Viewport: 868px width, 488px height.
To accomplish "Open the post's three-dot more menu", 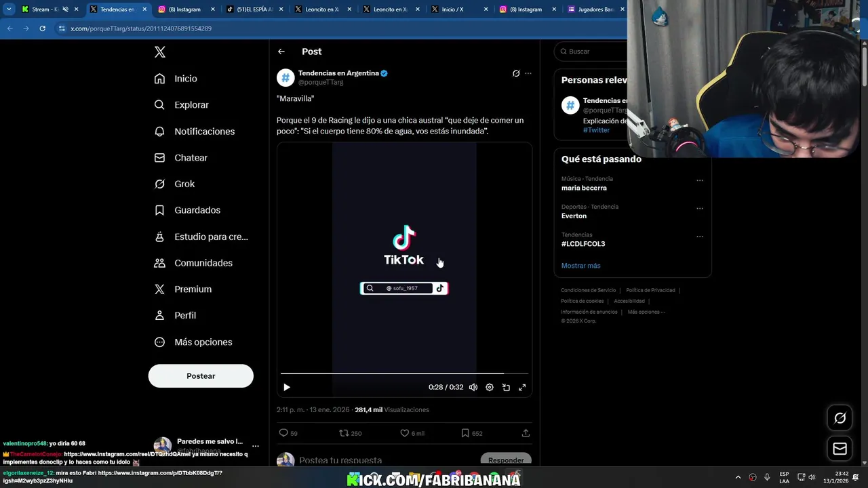I will [x=528, y=73].
